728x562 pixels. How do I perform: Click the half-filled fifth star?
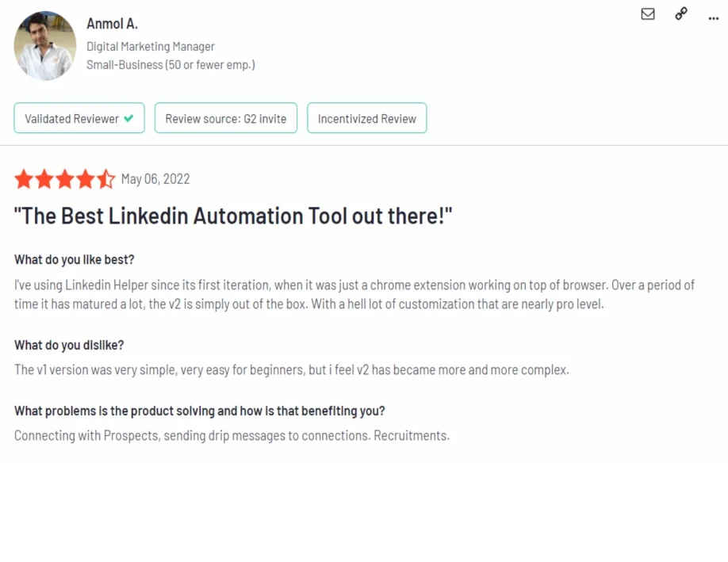(105, 179)
